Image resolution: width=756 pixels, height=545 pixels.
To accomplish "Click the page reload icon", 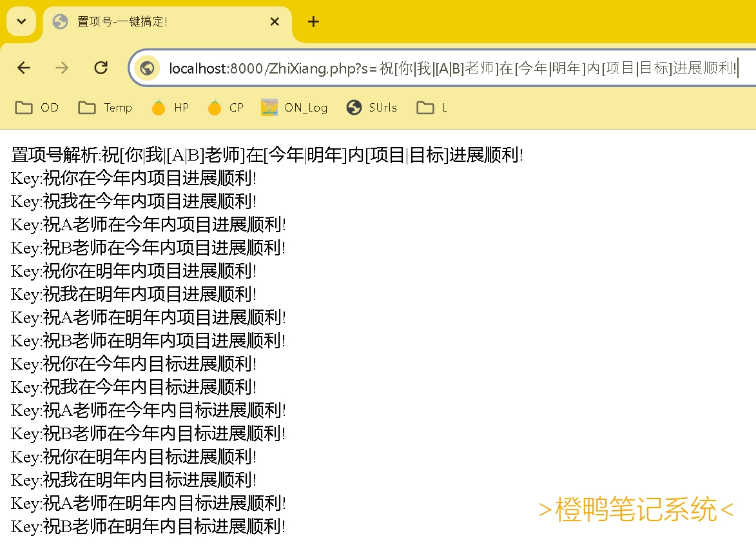I will 101,68.
